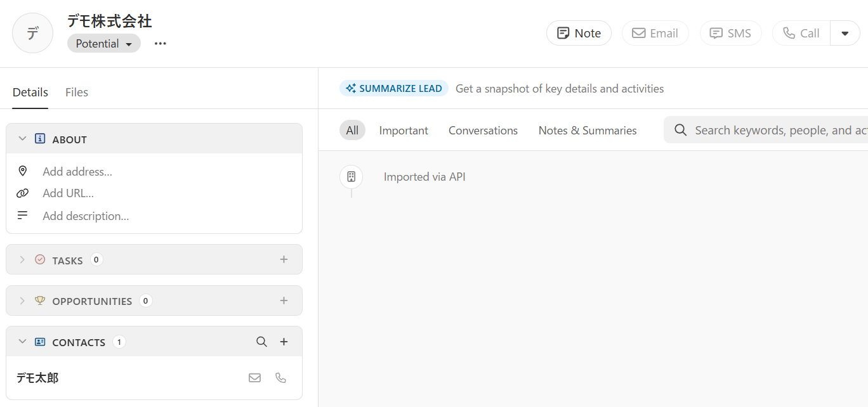Select the Conversations activity filter
868x407 pixels.
483,131
